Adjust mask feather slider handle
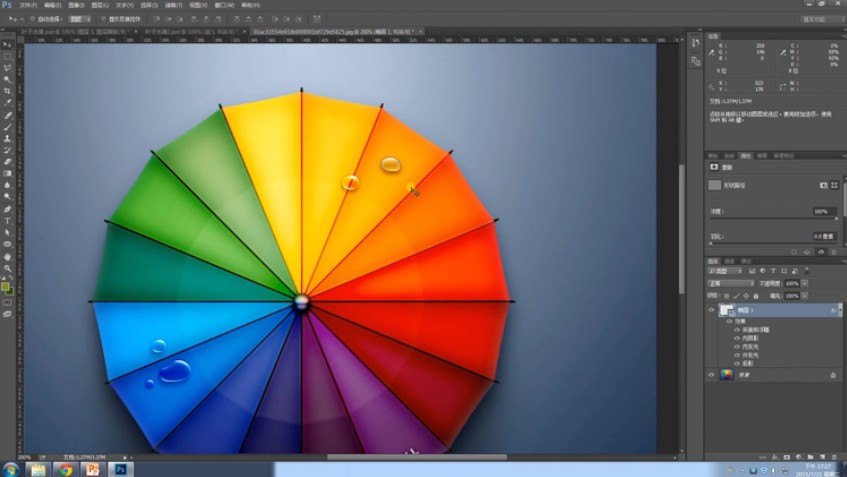The image size is (847, 477). point(710,244)
